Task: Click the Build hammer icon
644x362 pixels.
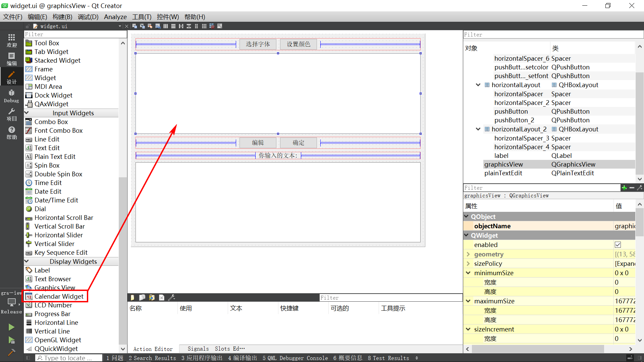Action: pos(11,352)
